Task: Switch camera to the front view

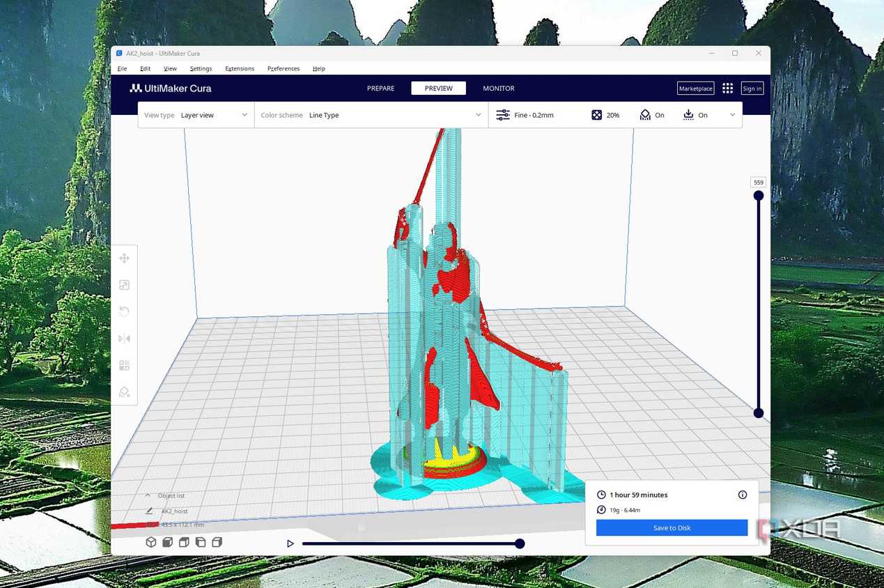Action: point(167,542)
